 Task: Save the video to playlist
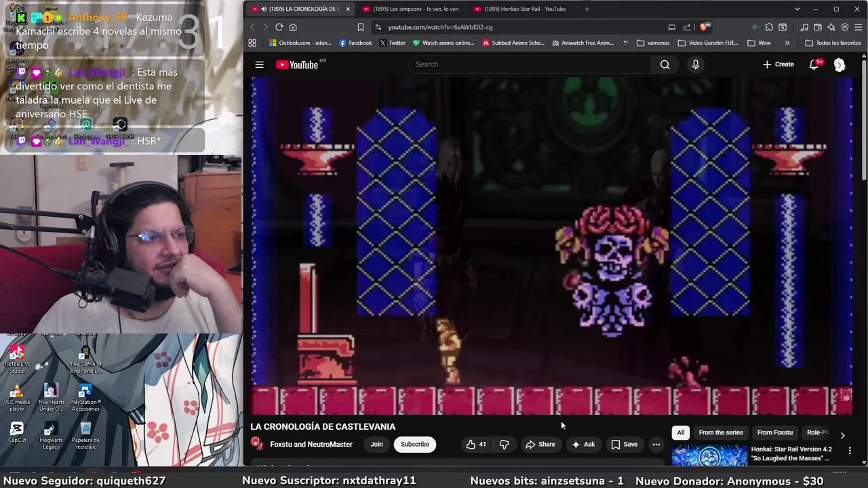pos(624,445)
